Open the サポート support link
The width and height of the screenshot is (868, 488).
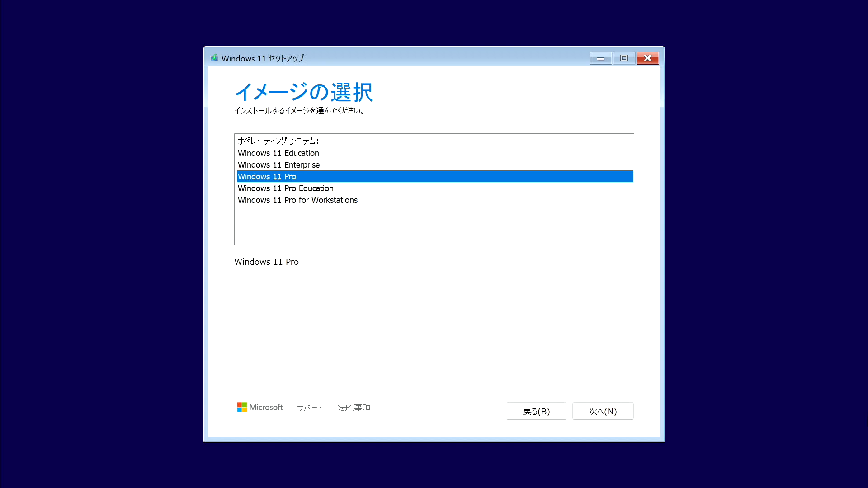click(x=310, y=408)
